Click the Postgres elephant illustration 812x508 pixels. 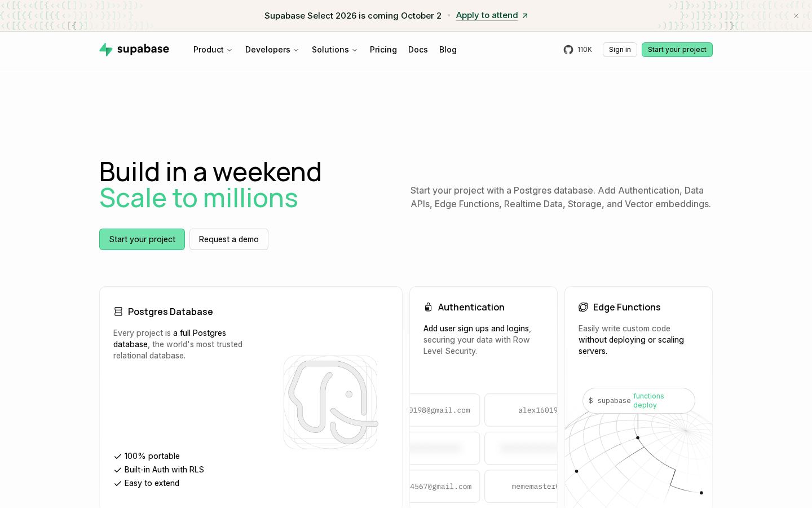pos(330,402)
